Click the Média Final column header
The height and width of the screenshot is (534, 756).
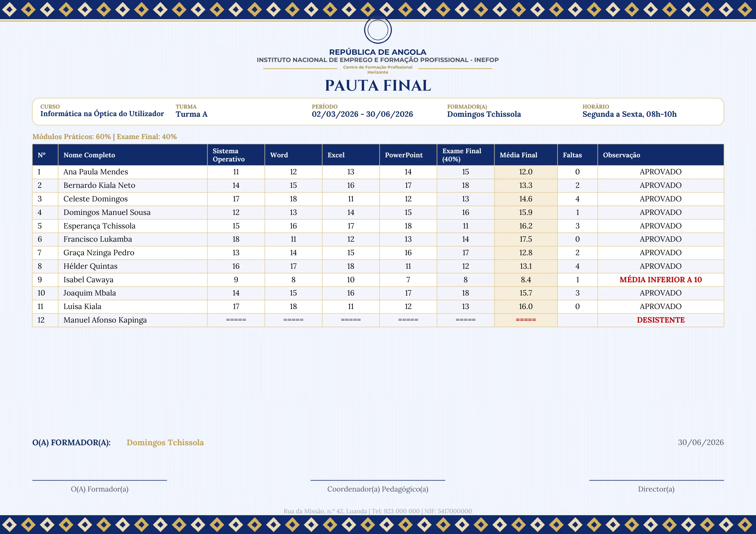point(525,155)
